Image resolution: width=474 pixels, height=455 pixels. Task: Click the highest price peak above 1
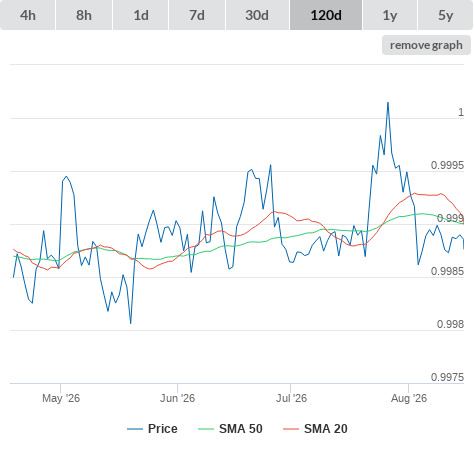[388, 103]
